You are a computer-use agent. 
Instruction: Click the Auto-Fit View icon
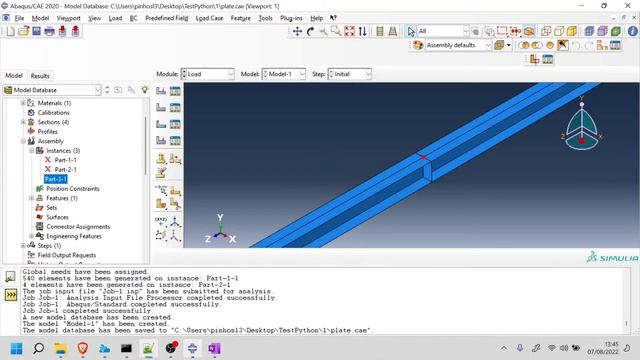pos(349,31)
